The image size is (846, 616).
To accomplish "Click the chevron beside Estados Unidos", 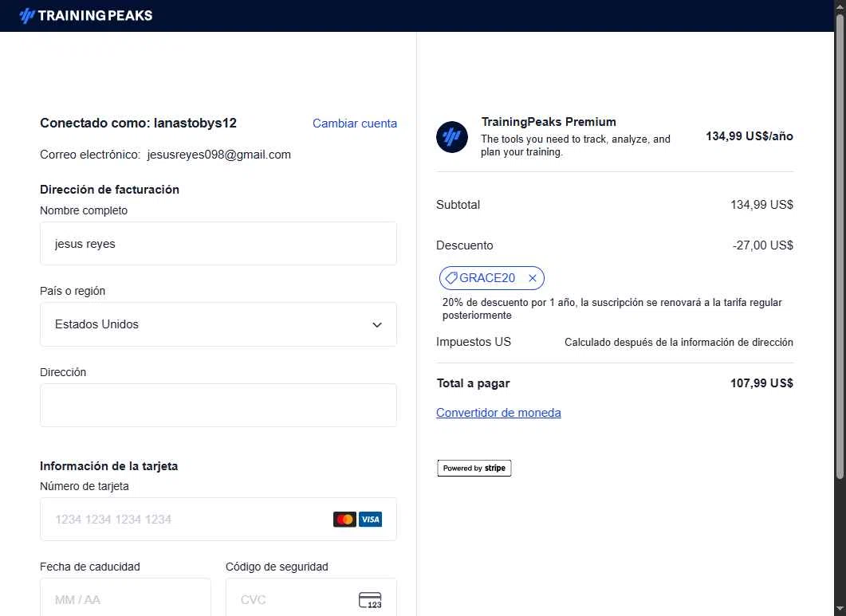I will [377, 324].
